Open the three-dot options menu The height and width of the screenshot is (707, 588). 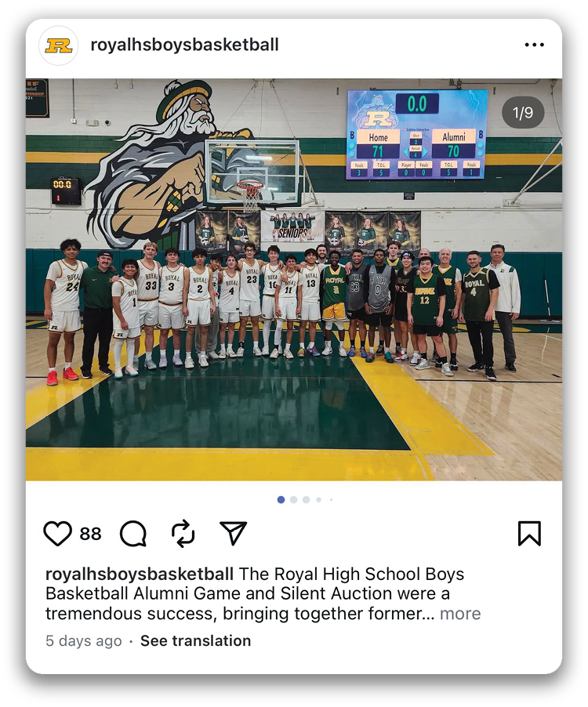[535, 45]
